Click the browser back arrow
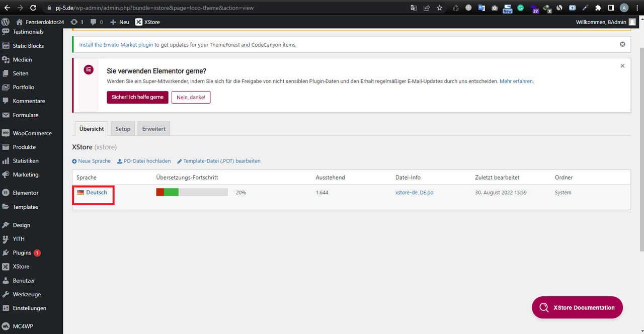Screen dimensions: 644x334 [x=7, y=8]
